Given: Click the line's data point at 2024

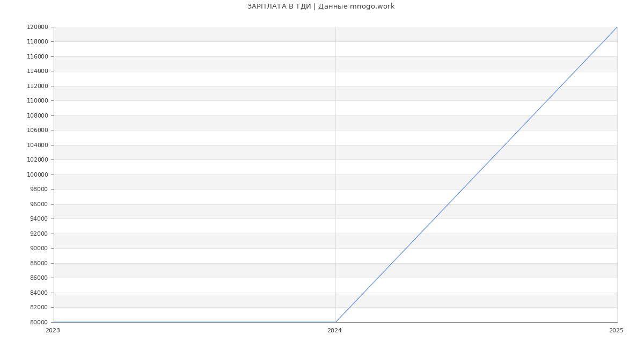Looking at the screenshot, I should [x=335, y=322].
